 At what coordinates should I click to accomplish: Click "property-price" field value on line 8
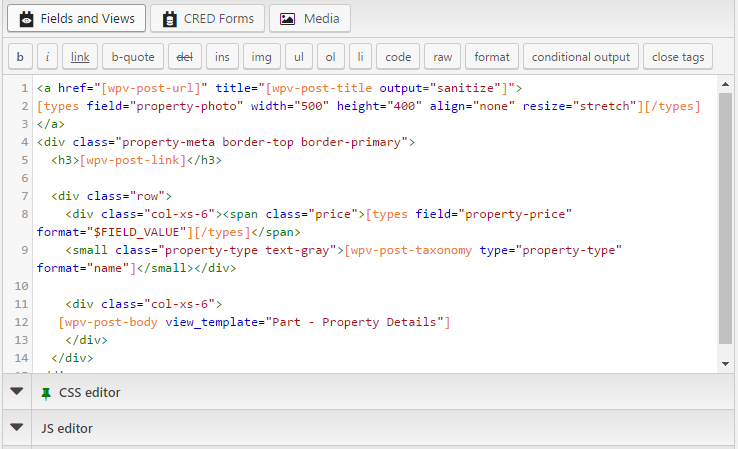tap(518, 214)
